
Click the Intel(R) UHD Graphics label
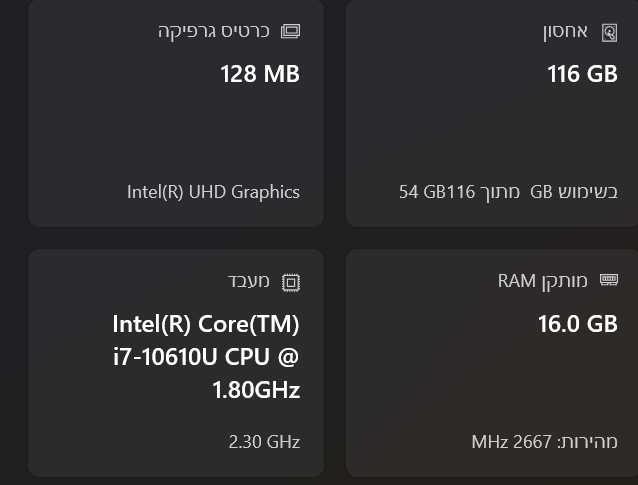[213, 191]
